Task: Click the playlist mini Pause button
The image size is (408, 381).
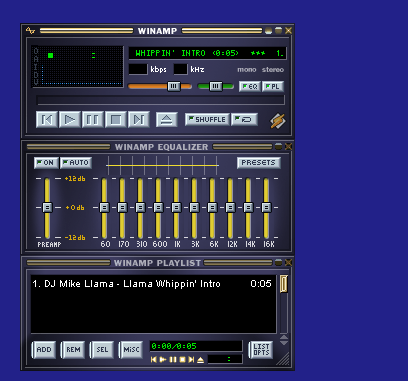Action: [173, 360]
